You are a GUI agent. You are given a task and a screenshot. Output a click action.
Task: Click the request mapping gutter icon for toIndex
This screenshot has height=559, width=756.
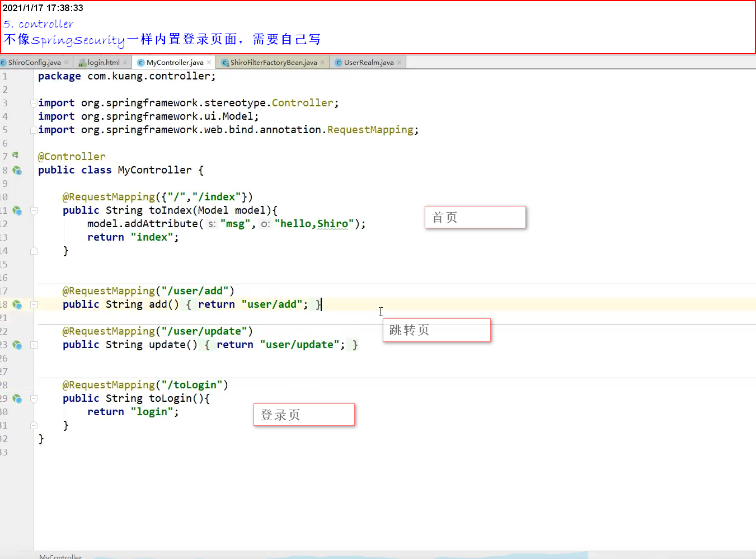(17, 211)
